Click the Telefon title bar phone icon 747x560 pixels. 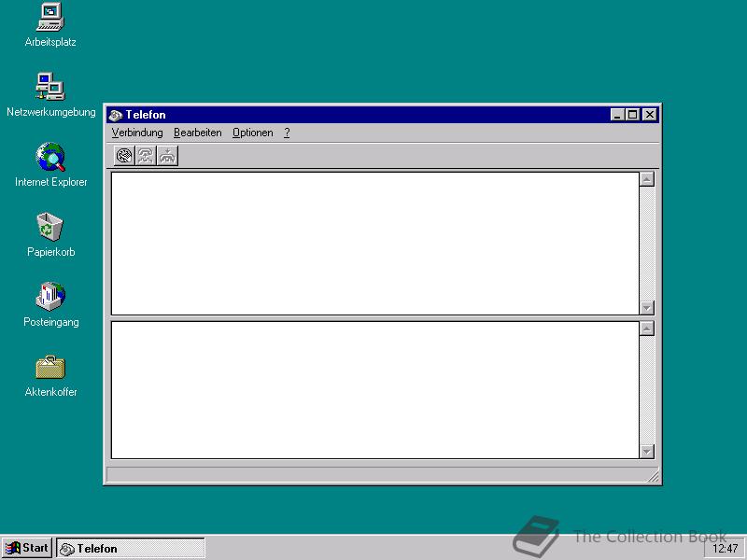(115, 115)
